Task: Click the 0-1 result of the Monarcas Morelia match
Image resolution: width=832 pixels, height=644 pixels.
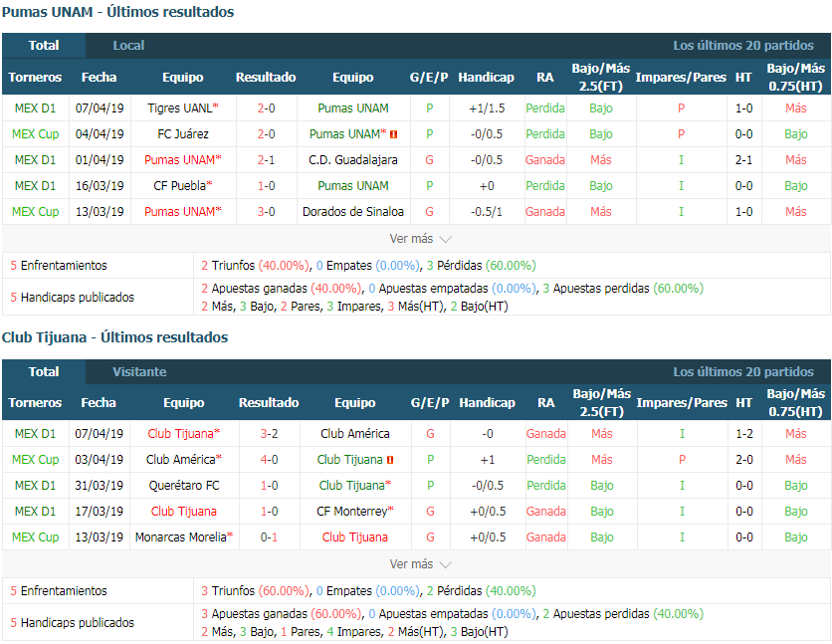Action: (269, 537)
